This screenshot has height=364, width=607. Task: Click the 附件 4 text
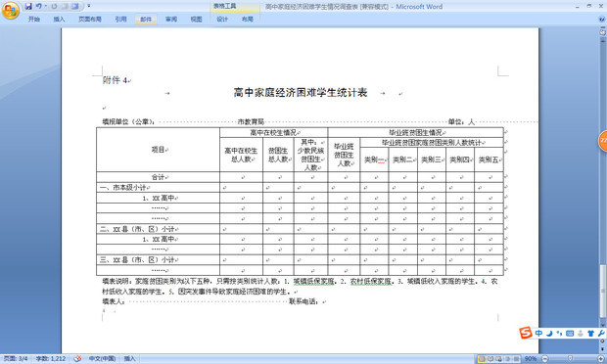[115, 80]
